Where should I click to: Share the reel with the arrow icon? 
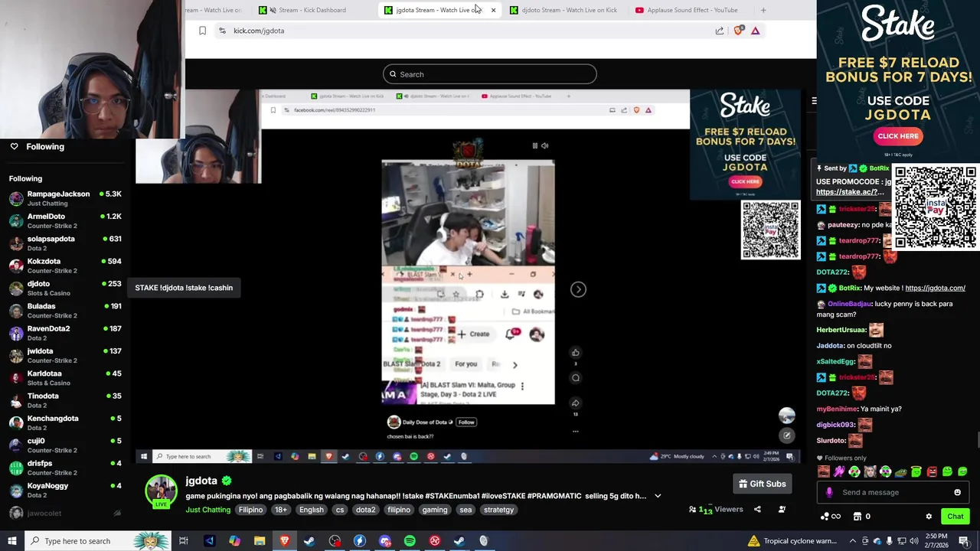click(x=575, y=403)
